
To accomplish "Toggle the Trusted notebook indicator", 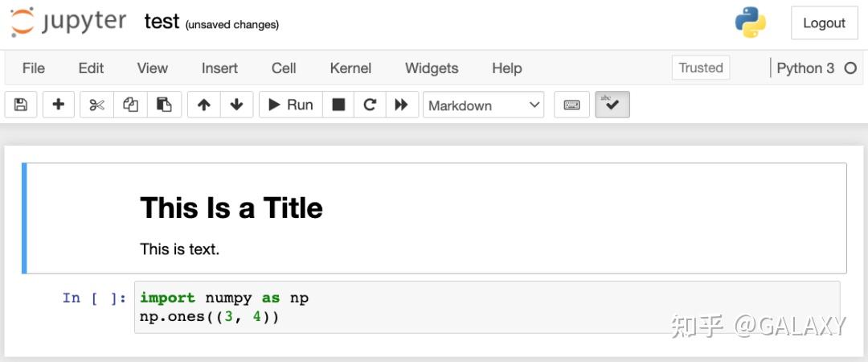I will [701, 68].
